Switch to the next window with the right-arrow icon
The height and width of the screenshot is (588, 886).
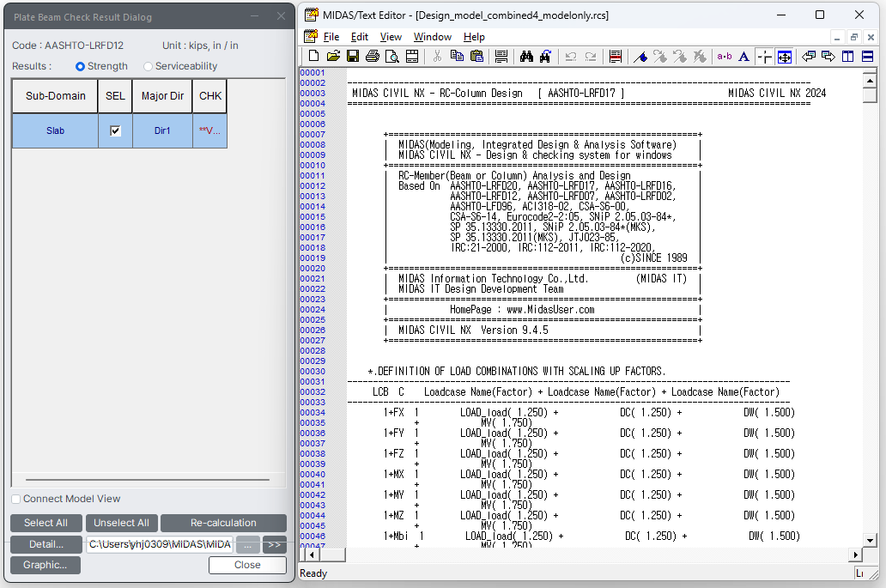828,56
